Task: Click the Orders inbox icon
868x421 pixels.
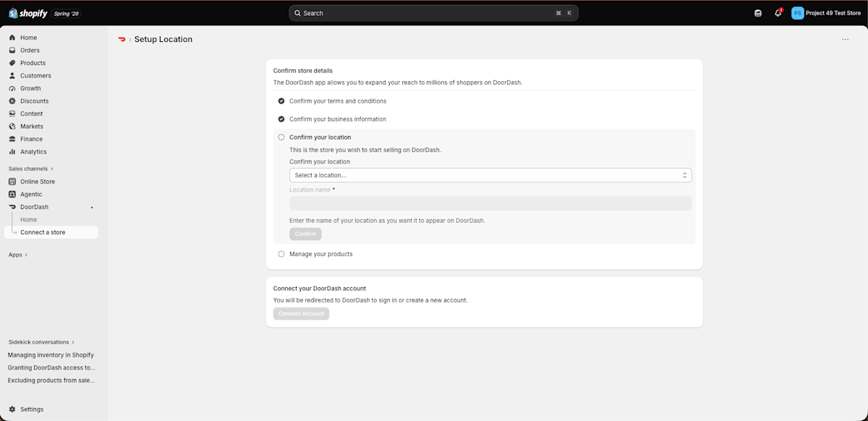Action: point(12,51)
